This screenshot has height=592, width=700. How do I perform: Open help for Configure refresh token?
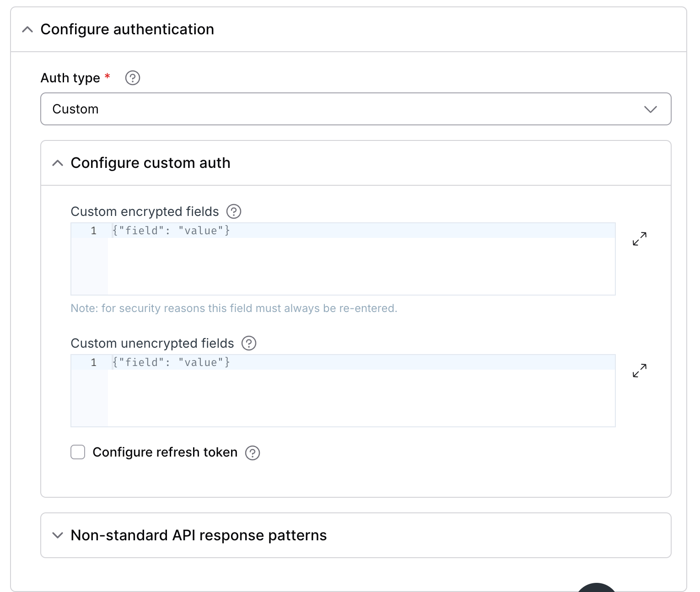(253, 453)
